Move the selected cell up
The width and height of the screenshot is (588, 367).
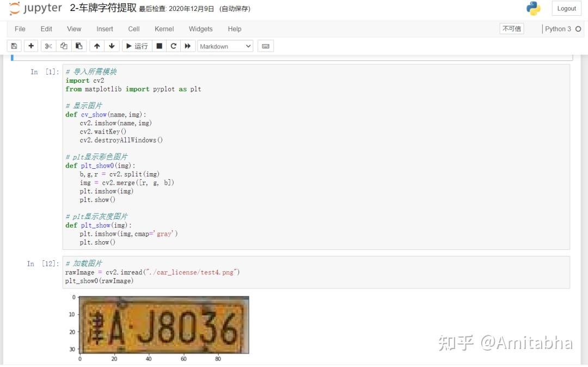coord(96,46)
